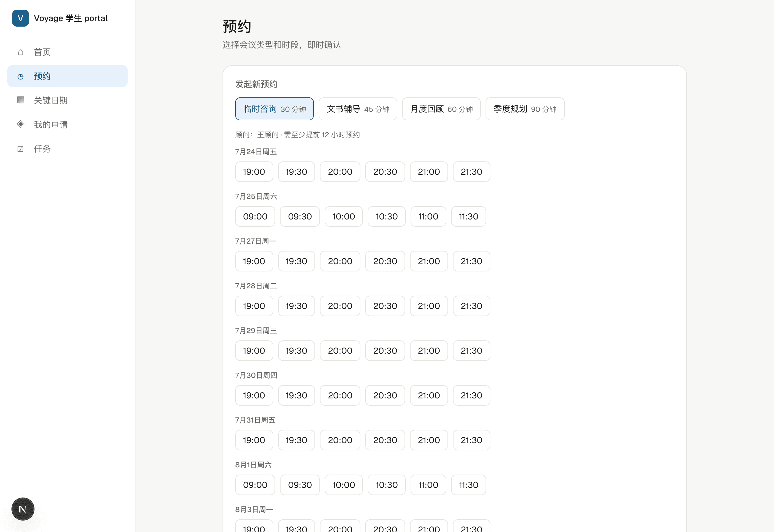The image size is (774, 532).
Task: Pick 21:30 on 7月29日周三
Action: coord(471,350)
